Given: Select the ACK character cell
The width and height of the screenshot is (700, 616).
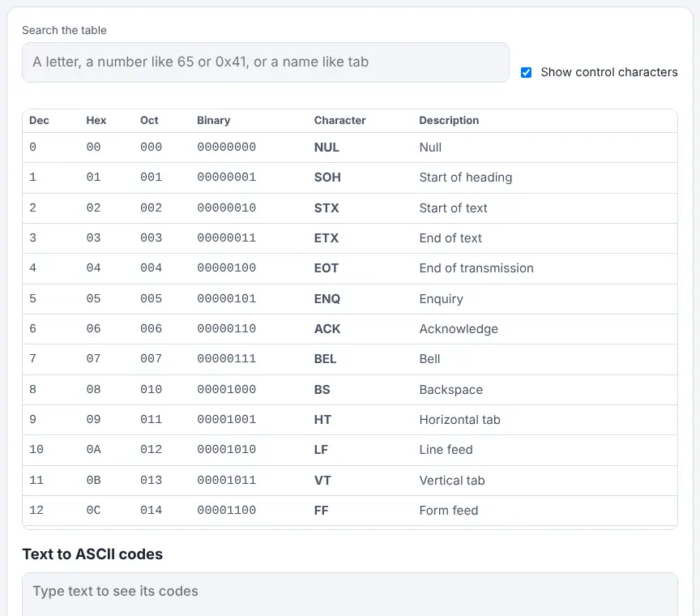Looking at the screenshot, I should 327,329.
